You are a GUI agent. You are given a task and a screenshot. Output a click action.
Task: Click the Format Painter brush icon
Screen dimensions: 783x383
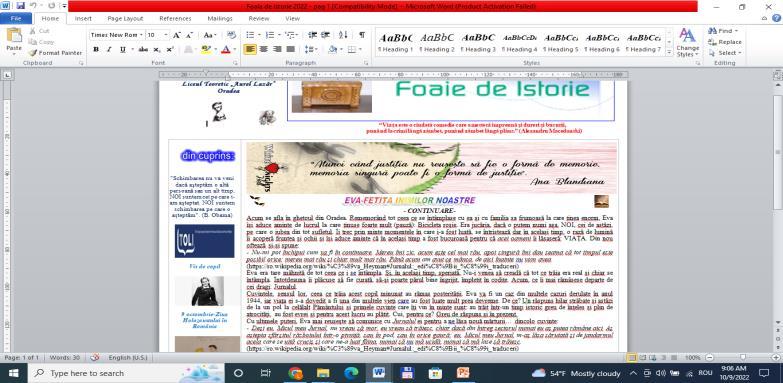tap(32, 53)
